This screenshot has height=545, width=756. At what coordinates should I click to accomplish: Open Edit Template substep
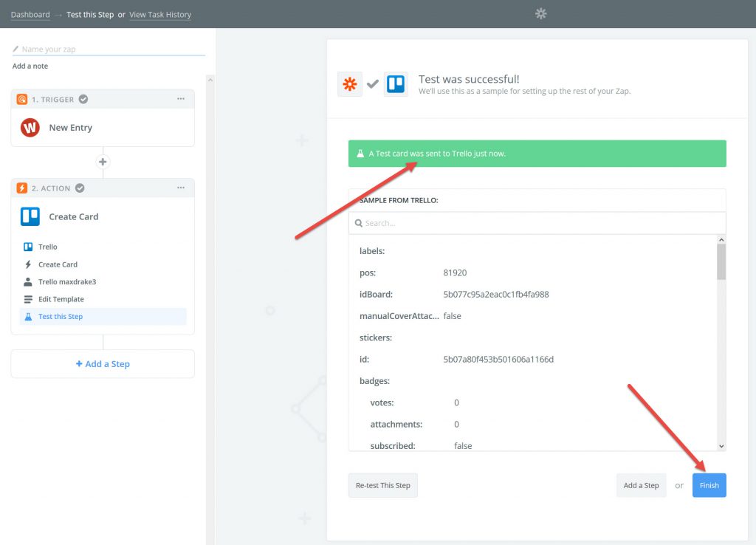coord(61,299)
